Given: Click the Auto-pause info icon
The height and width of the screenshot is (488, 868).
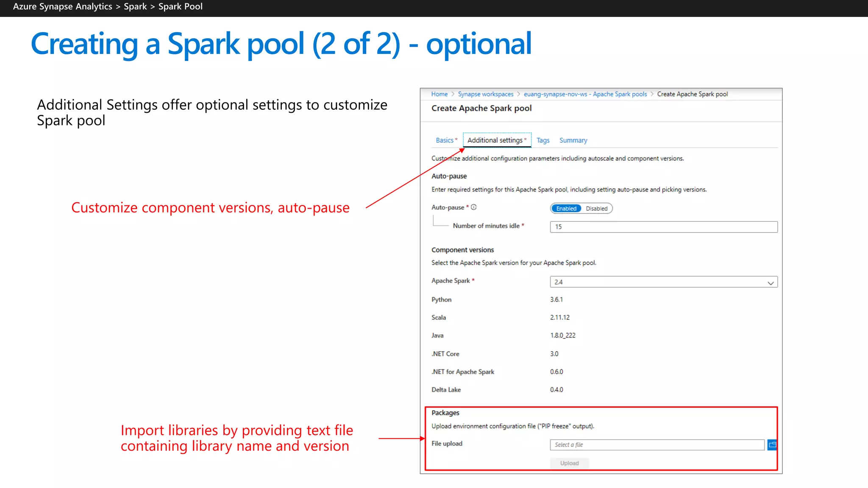Looking at the screenshot, I should tap(474, 207).
